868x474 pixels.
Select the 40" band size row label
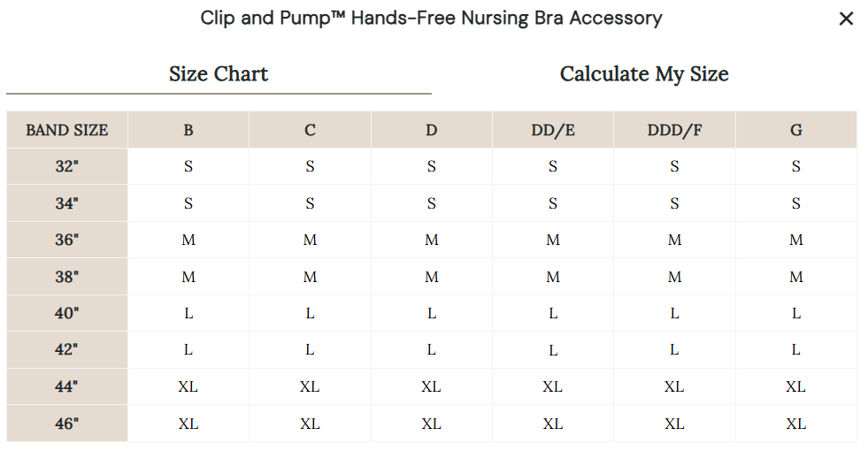pos(67,313)
